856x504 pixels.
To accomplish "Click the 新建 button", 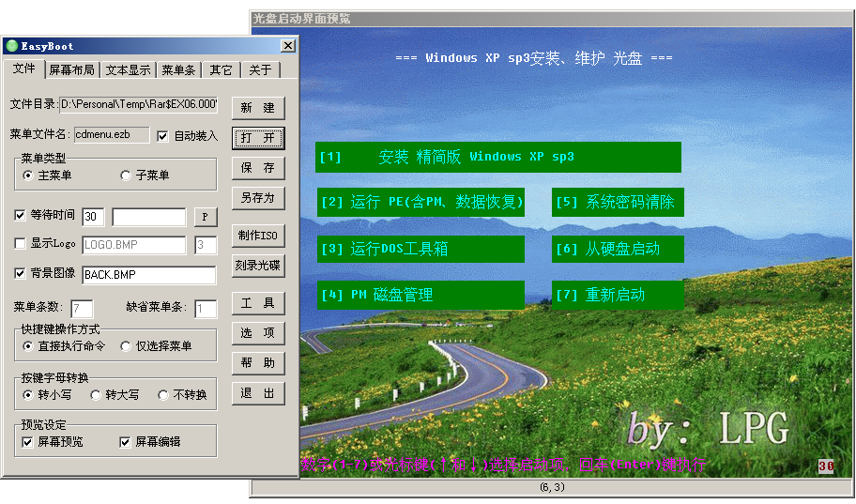I will (257, 108).
